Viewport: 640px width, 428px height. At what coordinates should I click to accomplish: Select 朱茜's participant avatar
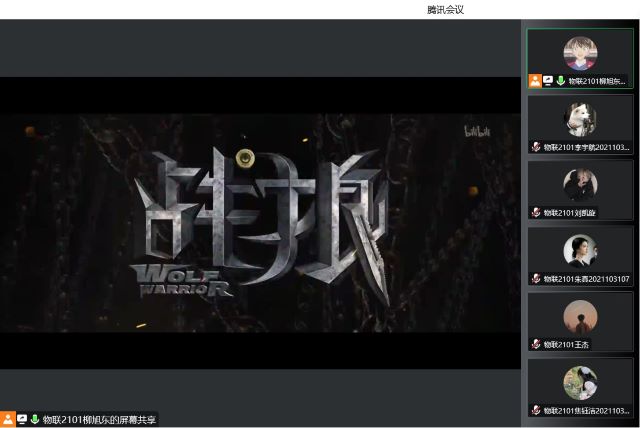(x=580, y=251)
